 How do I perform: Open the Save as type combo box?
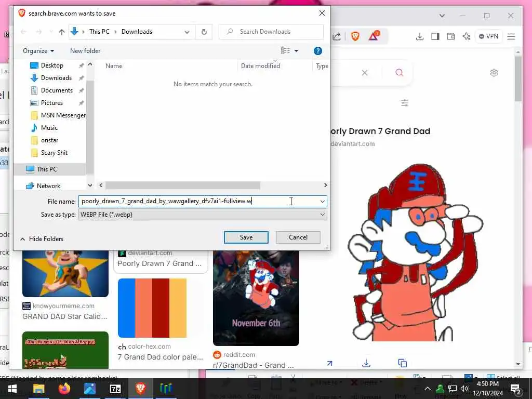coord(203,215)
